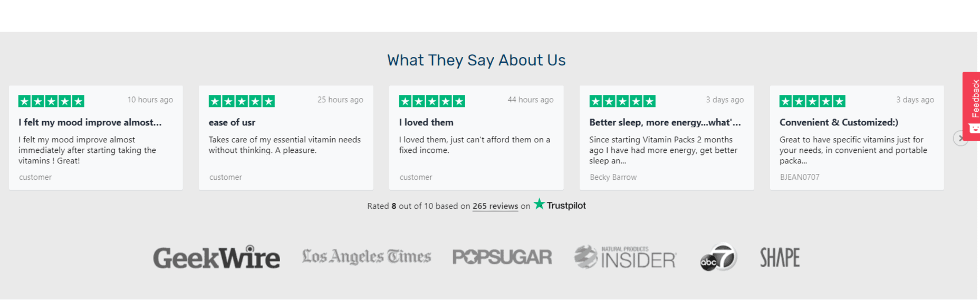Click the Los Angeles Times logo
This screenshot has width=980, height=302.
(x=367, y=257)
